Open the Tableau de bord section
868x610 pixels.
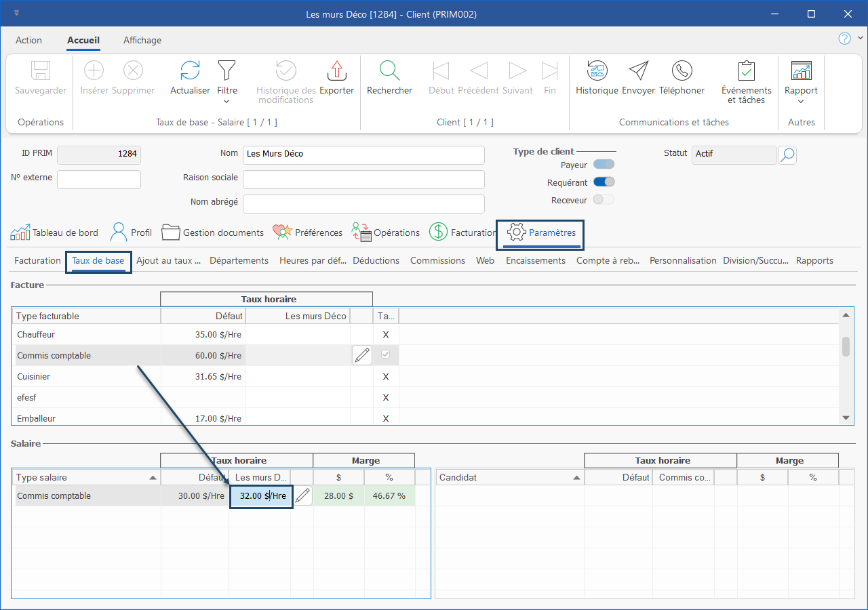coord(54,232)
